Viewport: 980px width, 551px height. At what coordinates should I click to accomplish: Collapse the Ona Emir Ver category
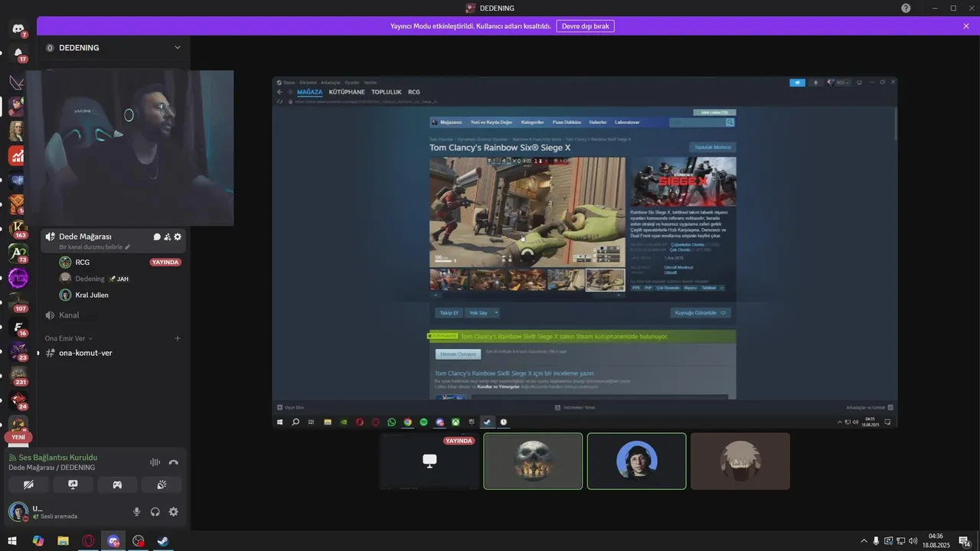pos(68,338)
